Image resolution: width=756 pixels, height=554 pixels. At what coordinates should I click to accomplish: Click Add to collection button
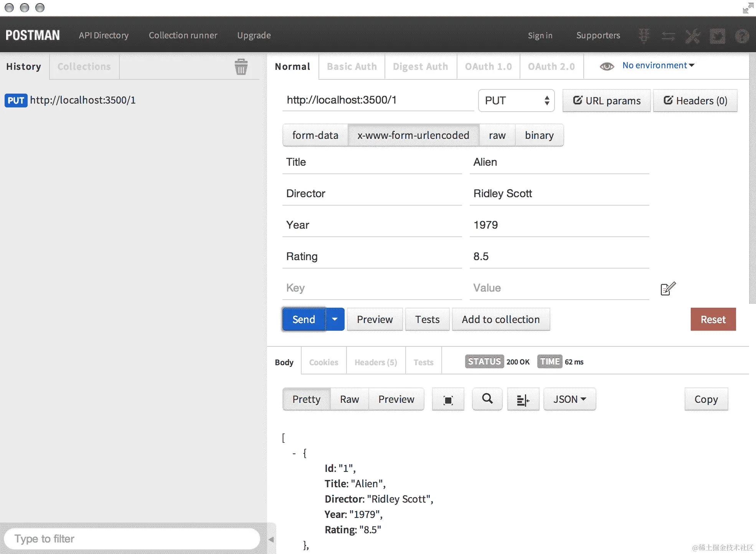500,319
